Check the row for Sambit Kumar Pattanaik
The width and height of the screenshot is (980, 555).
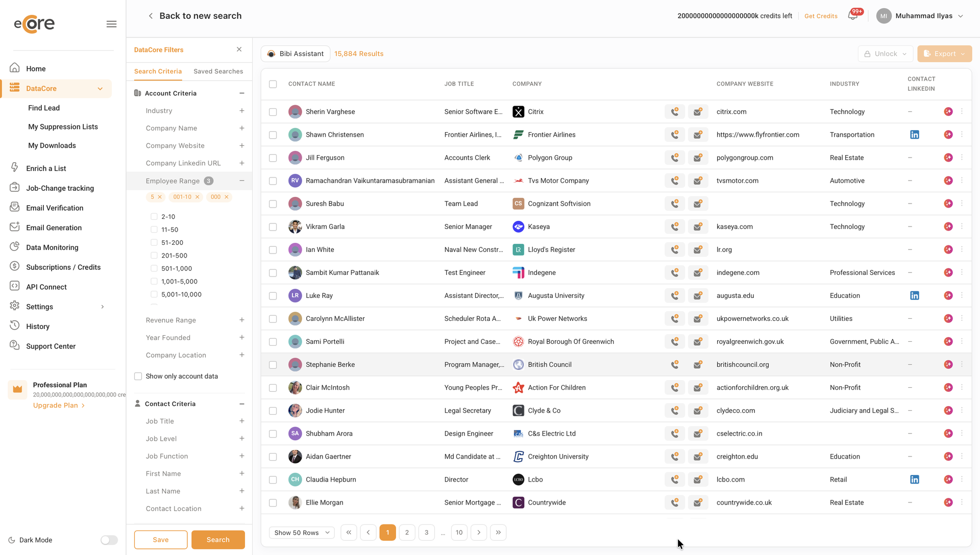point(273,273)
